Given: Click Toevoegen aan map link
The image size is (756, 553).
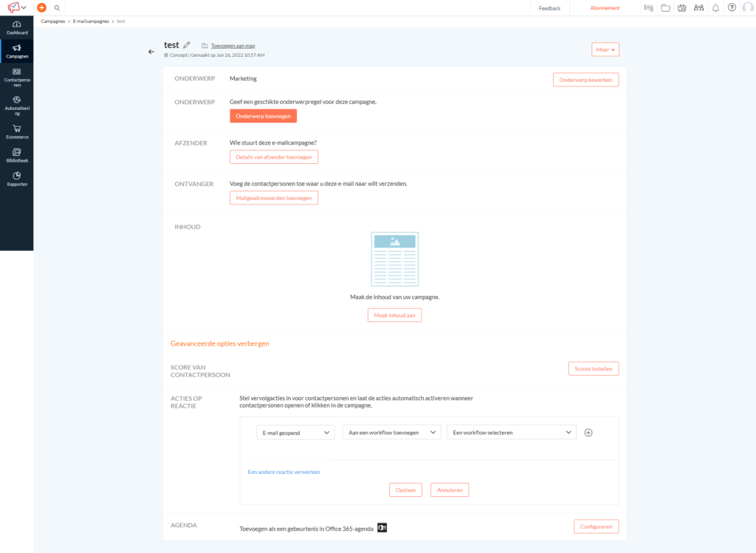Looking at the screenshot, I should 233,46.
